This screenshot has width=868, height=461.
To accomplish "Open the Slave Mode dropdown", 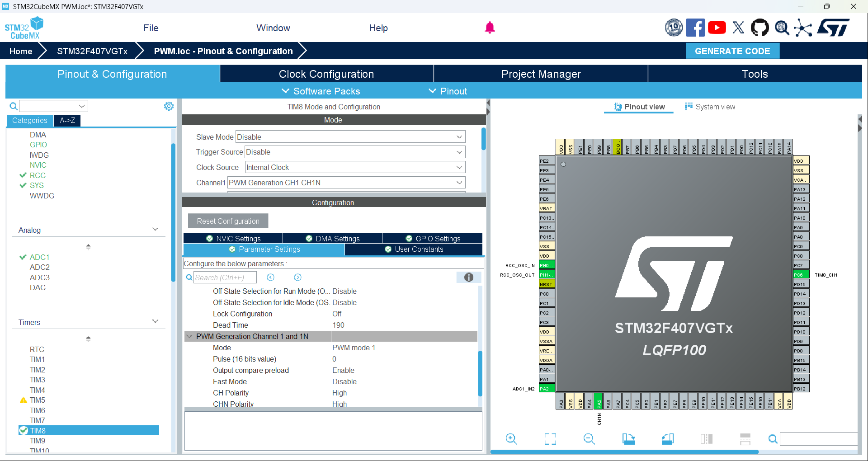I will (x=458, y=136).
